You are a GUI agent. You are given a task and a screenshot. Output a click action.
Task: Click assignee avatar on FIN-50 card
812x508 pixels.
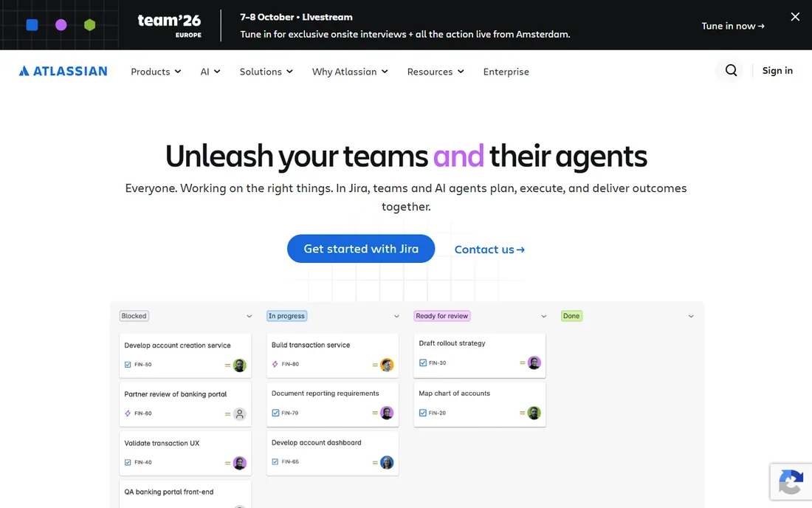(x=239, y=365)
